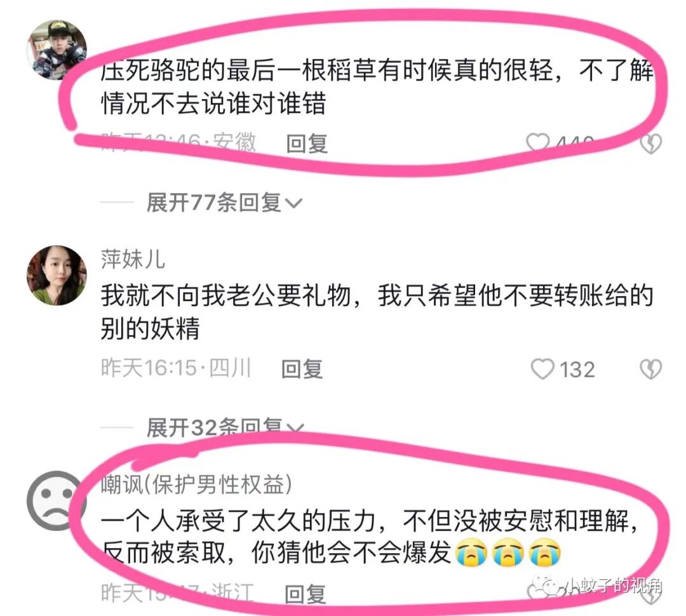Select the comment text about 压死骆驼的最后一根稻草
686x616 pixels.
[x=377, y=86]
